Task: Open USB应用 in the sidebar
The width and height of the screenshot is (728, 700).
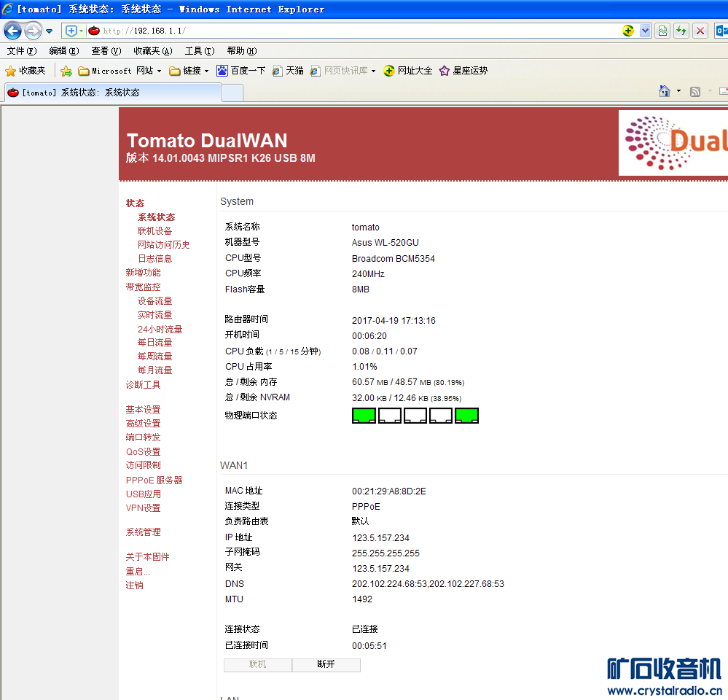Action: click(143, 494)
